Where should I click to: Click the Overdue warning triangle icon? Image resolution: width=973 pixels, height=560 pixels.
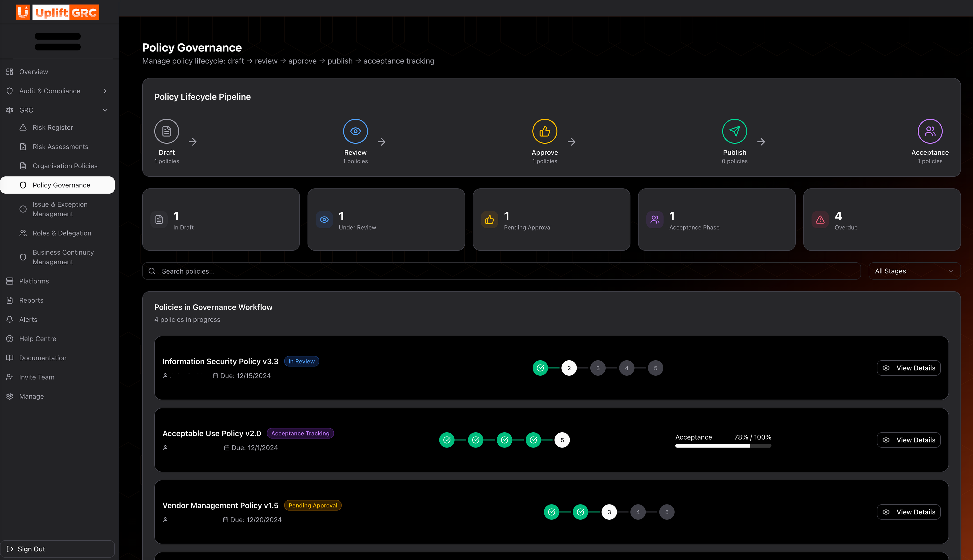pyautogui.click(x=820, y=220)
